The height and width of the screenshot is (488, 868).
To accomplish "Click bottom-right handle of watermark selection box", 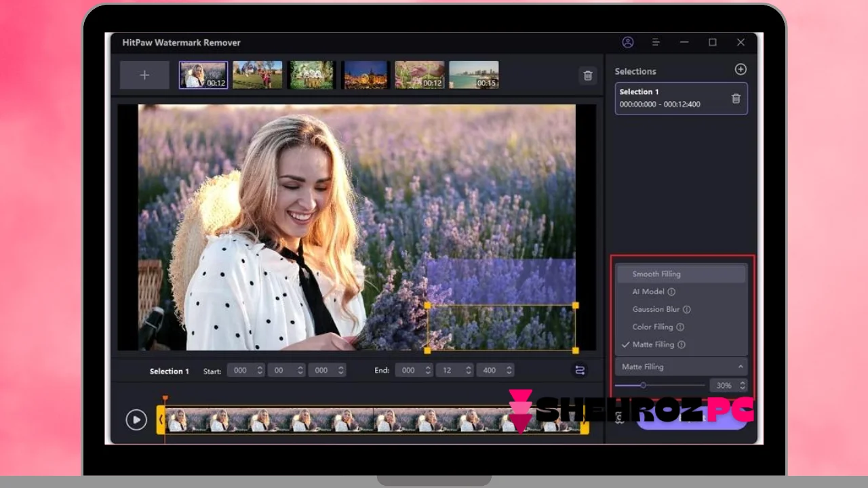I will [575, 350].
